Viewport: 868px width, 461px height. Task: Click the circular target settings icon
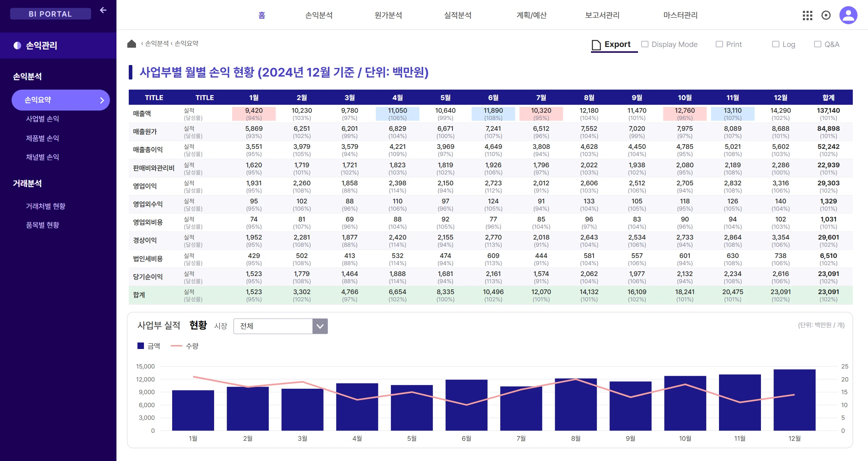tap(826, 15)
